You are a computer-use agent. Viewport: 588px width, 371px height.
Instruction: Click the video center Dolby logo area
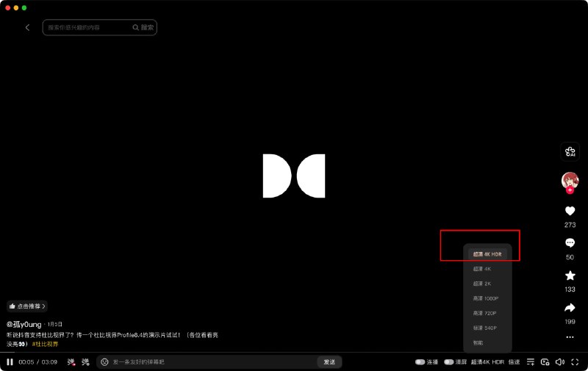(294, 176)
